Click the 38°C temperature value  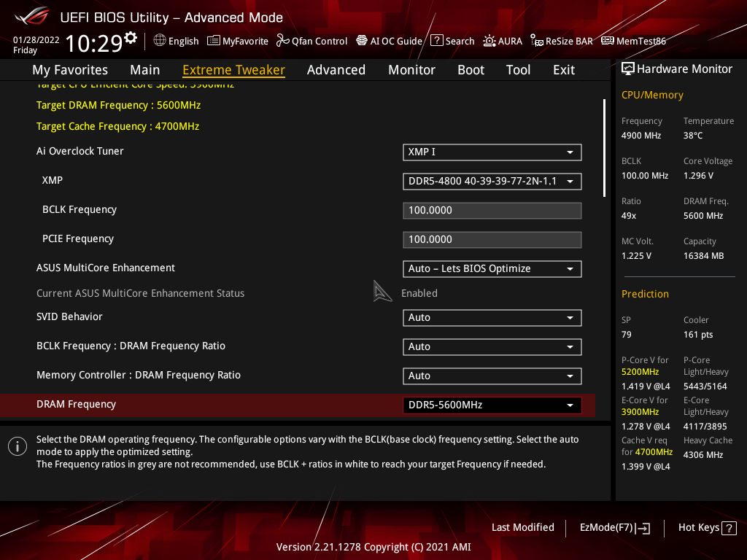point(693,136)
